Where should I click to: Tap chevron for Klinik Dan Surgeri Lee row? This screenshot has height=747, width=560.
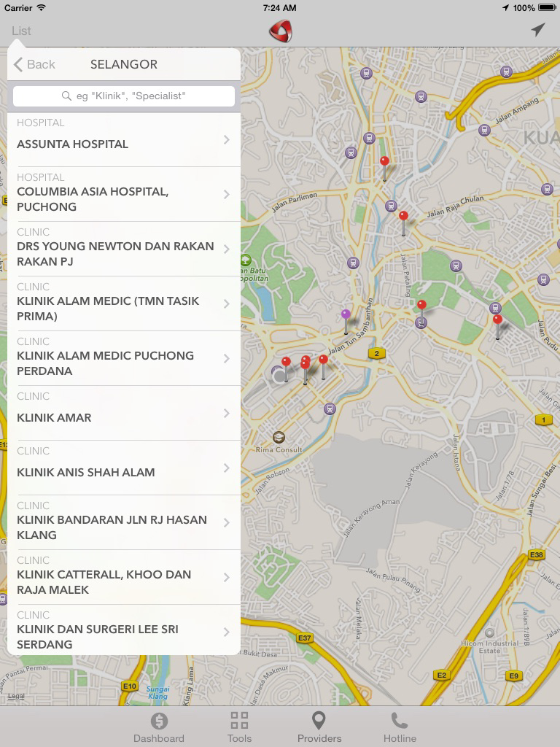tap(227, 632)
